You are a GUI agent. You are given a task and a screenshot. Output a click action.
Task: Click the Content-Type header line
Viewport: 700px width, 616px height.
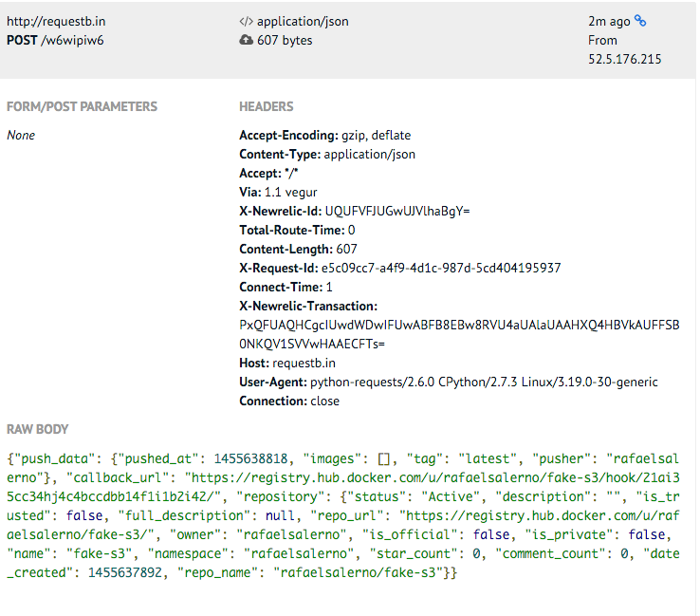[x=326, y=154]
